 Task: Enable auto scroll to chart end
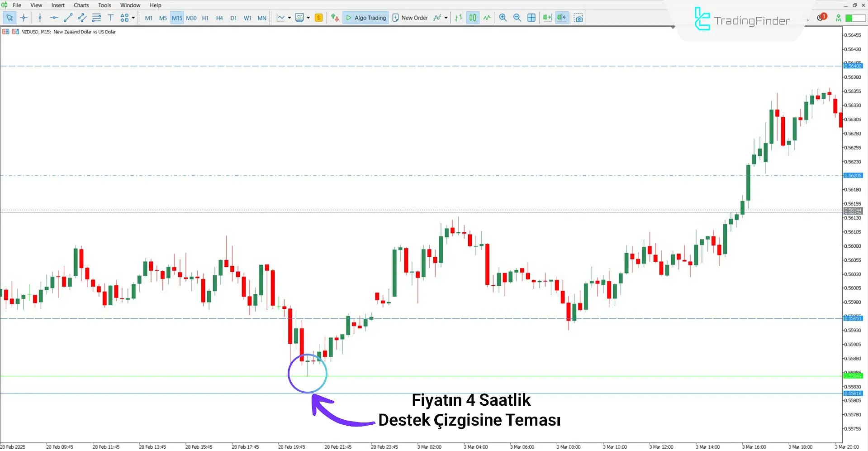[547, 18]
